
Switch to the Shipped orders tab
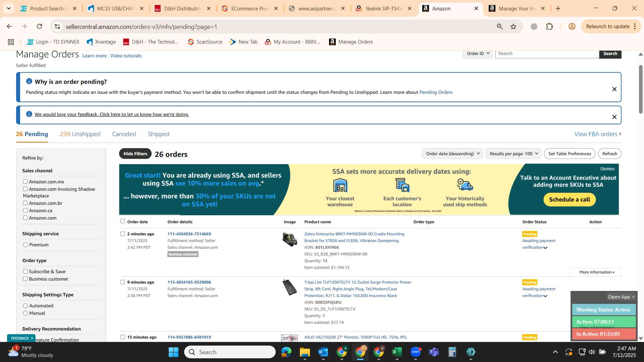point(158,134)
